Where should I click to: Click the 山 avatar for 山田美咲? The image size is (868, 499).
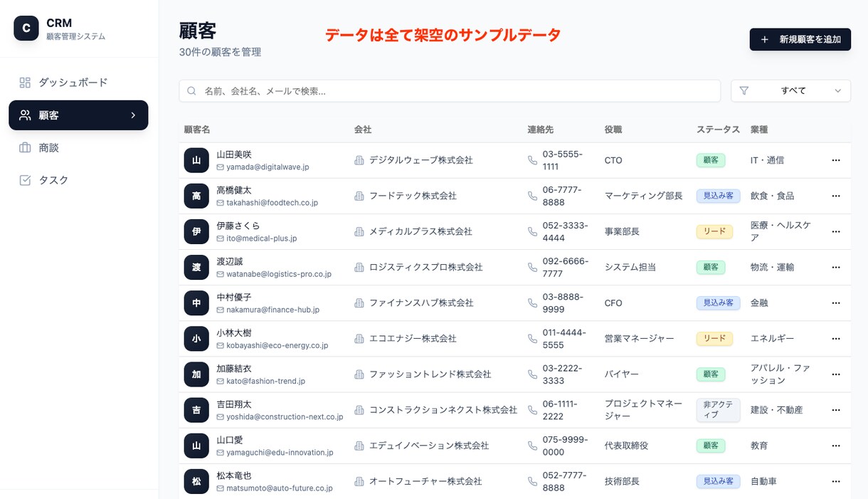196,160
